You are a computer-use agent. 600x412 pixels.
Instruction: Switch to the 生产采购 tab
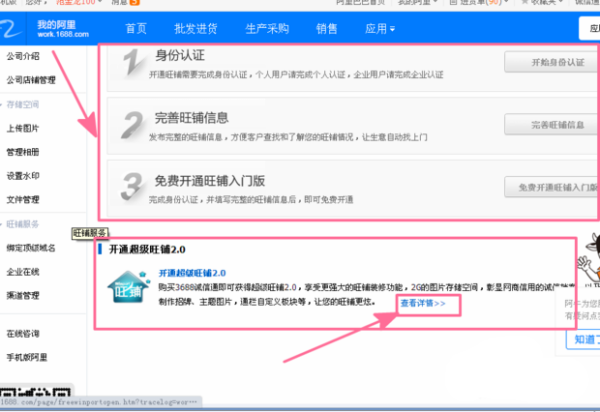[x=267, y=29]
